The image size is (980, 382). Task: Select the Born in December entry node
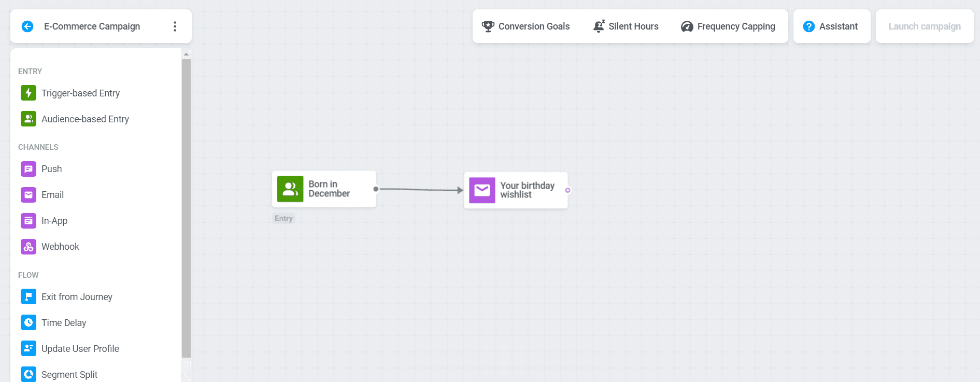[x=323, y=189]
